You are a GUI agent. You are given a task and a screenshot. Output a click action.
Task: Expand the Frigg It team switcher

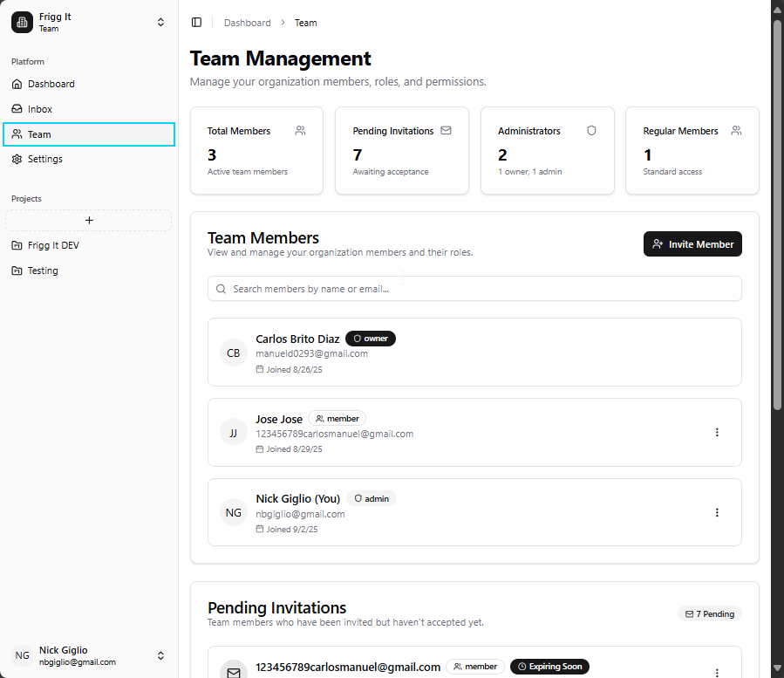(x=160, y=23)
